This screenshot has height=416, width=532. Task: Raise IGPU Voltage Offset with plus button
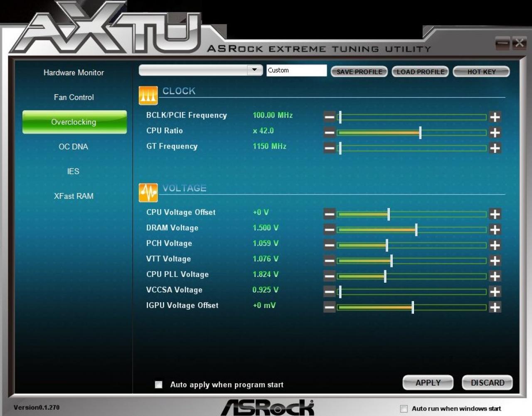(495, 307)
